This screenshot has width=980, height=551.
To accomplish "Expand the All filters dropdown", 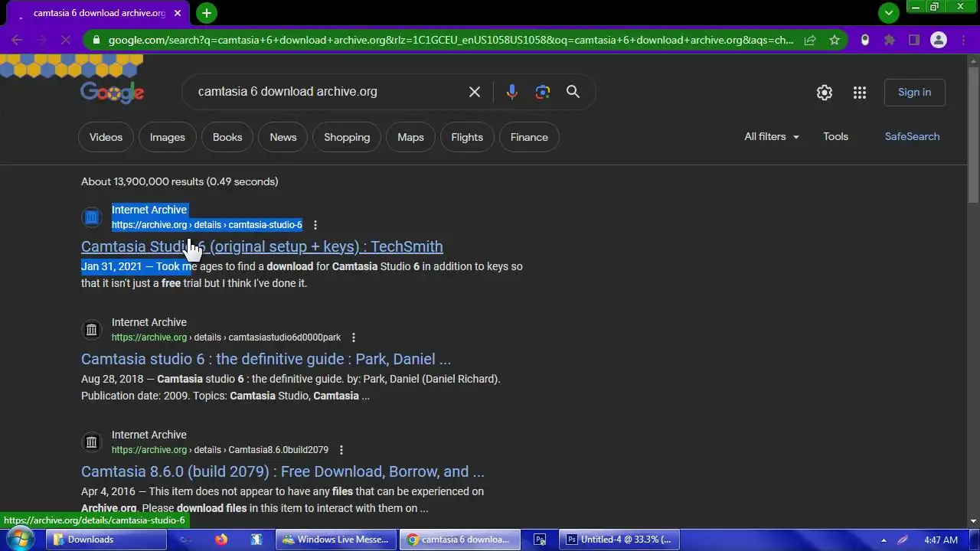I will [772, 136].
